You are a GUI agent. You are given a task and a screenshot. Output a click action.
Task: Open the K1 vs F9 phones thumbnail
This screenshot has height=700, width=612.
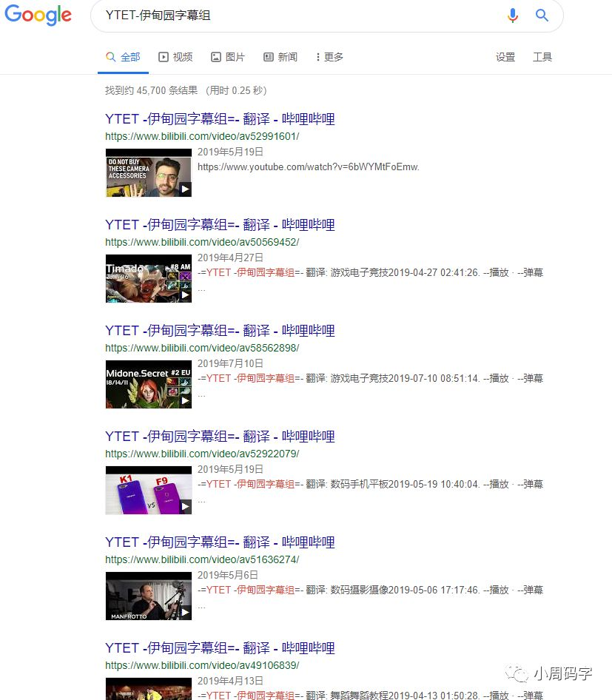click(x=149, y=490)
